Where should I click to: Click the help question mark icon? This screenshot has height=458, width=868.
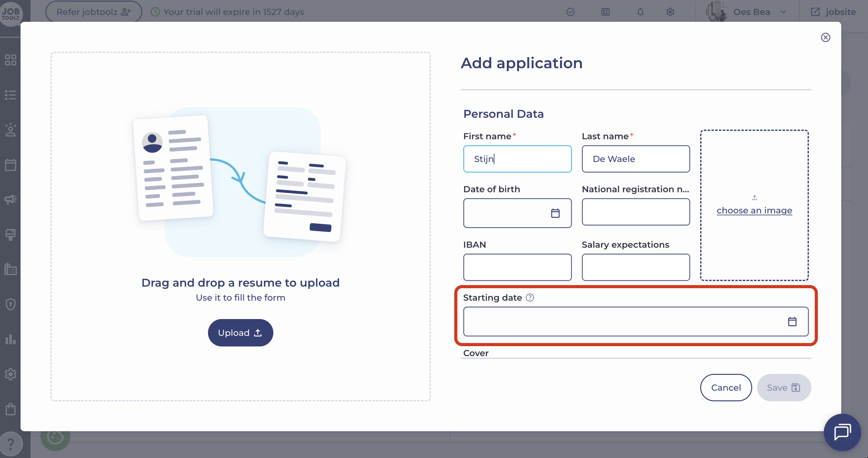click(x=11, y=444)
